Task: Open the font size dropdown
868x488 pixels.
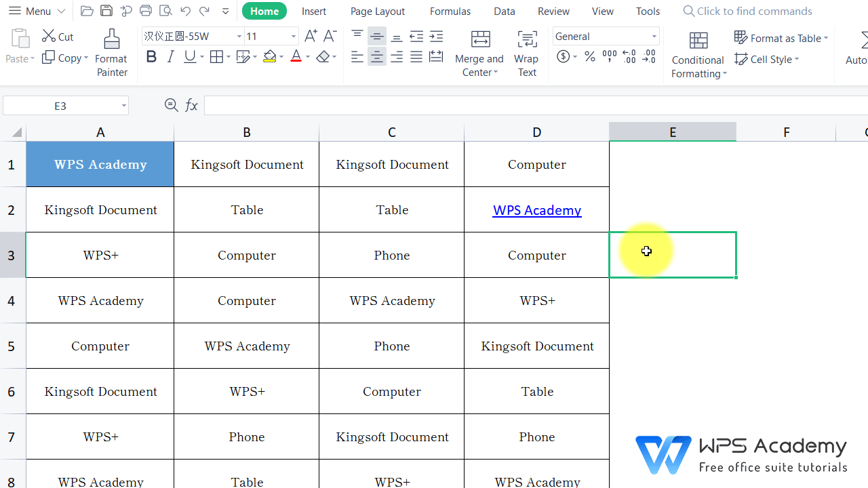Action: (292, 36)
